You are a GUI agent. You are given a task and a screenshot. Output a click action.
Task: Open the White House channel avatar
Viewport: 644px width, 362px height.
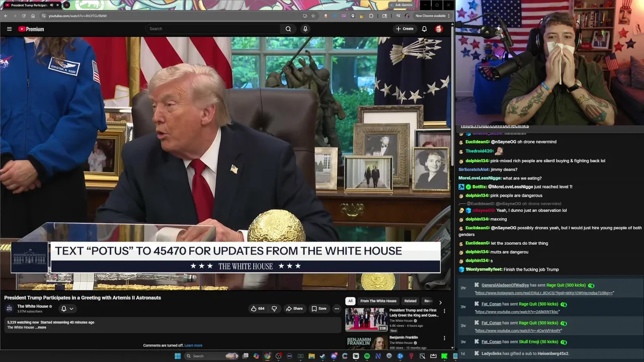pos(9,308)
